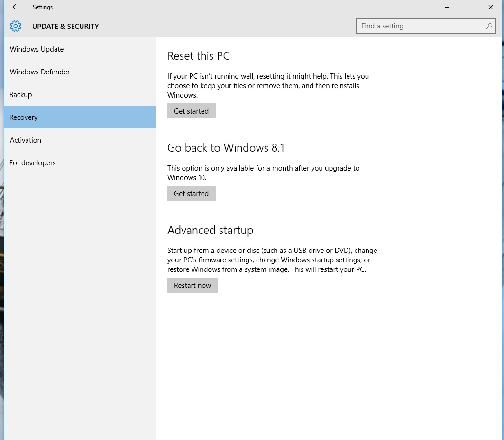The height and width of the screenshot is (440, 504).
Task: Open Windows Defender section
Action: pos(80,72)
